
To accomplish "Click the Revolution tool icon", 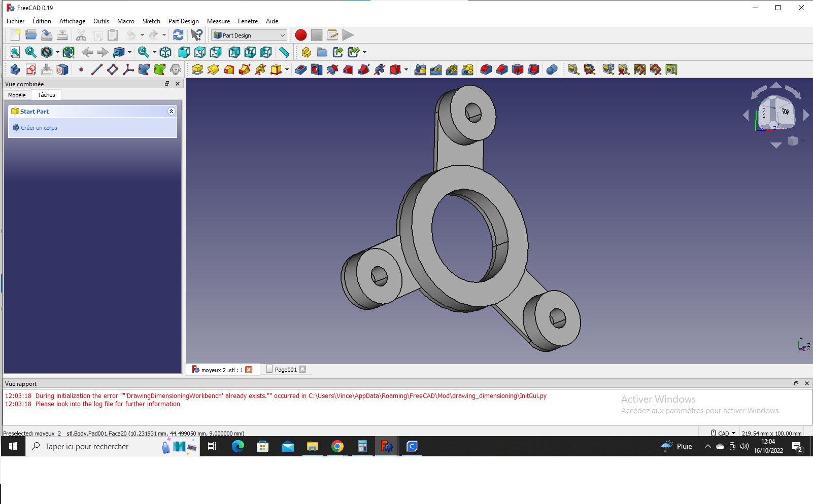I will pos(213,69).
